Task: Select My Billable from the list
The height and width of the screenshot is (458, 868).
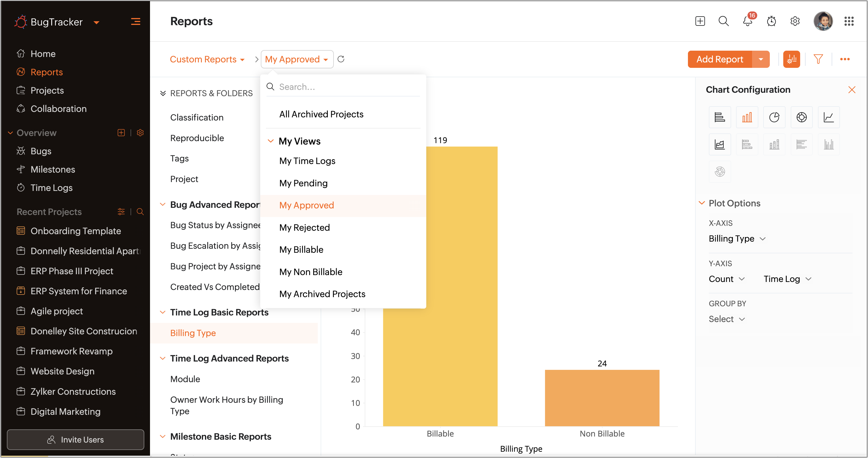Action: click(301, 249)
